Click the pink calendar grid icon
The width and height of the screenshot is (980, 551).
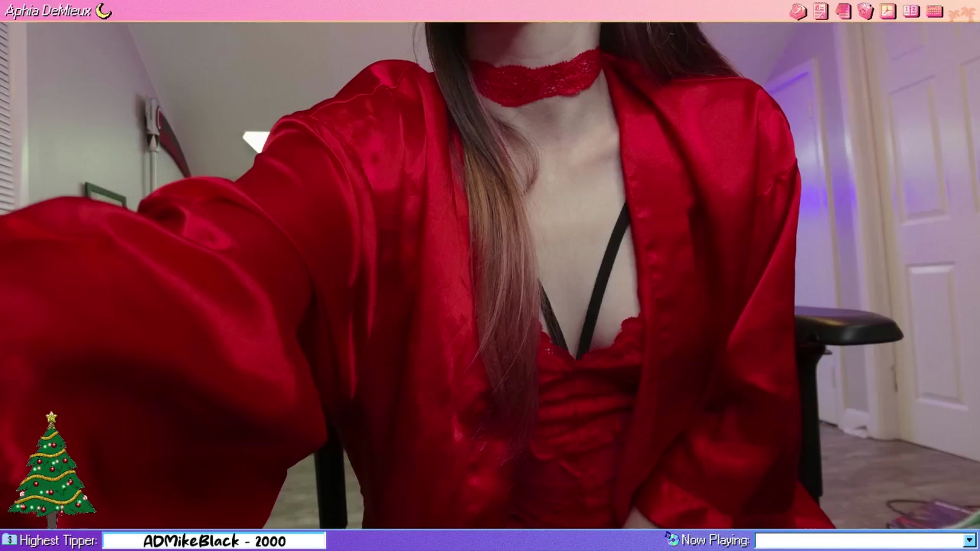pyautogui.click(x=935, y=11)
